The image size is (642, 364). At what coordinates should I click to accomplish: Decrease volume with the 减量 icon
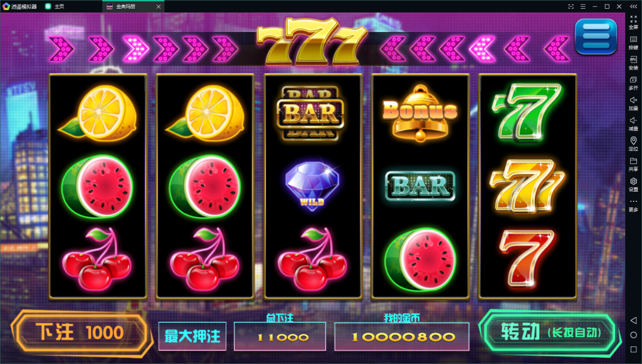click(x=633, y=123)
